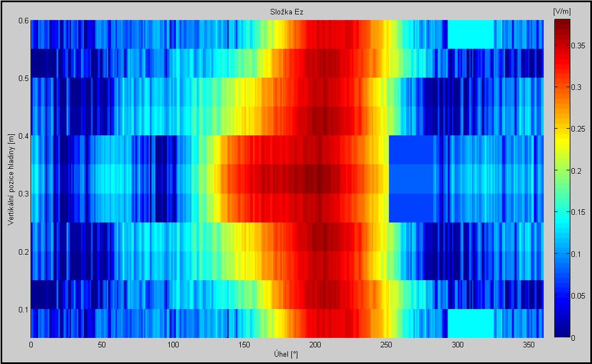The image size is (592, 364).
Task: Click the colorbar tick label '0.15'
Action: [578, 213]
